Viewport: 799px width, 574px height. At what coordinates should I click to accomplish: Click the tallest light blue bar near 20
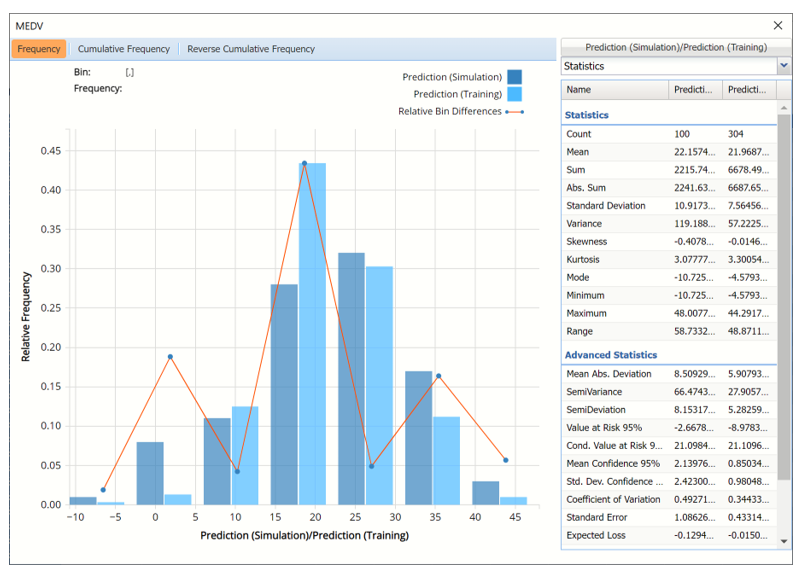click(312, 333)
